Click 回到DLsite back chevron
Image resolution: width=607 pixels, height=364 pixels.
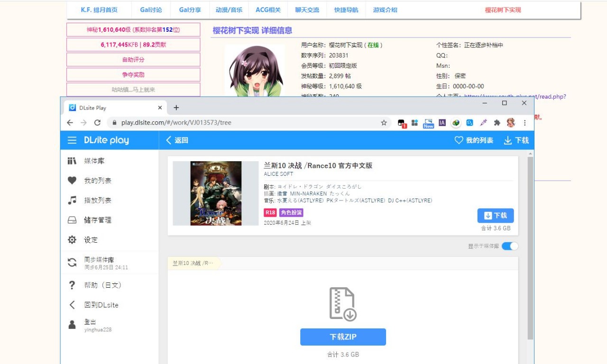pyautogui.click(x=72, y=305)
